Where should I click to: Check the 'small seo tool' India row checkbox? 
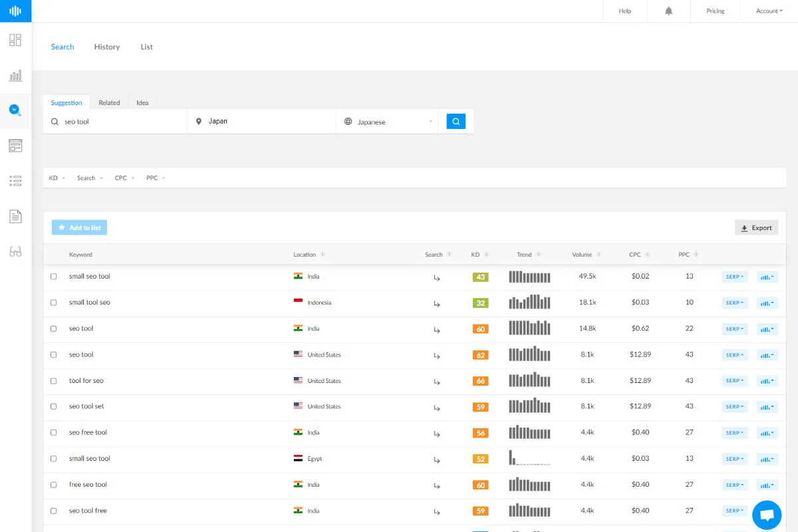tap(54, 277)
